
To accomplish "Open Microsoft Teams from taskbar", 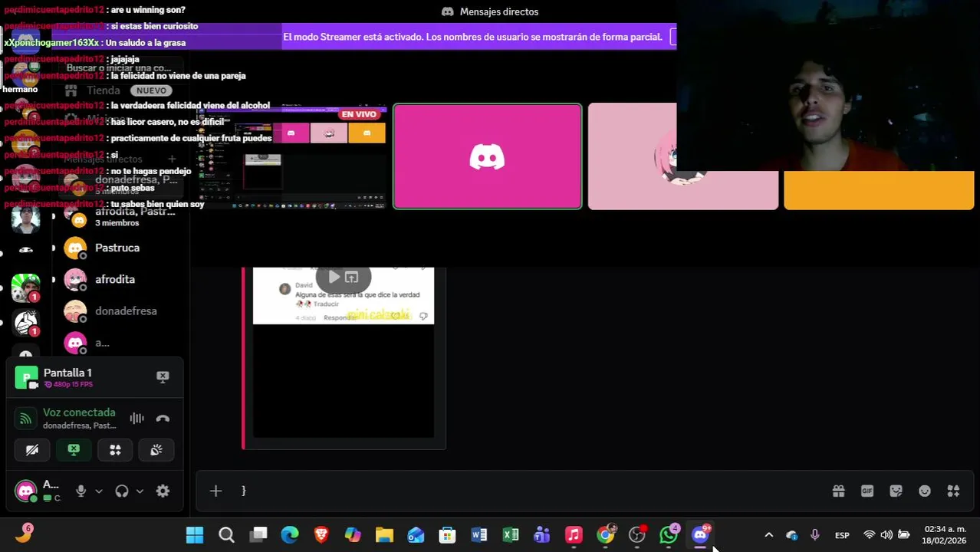I will point(542,535).
